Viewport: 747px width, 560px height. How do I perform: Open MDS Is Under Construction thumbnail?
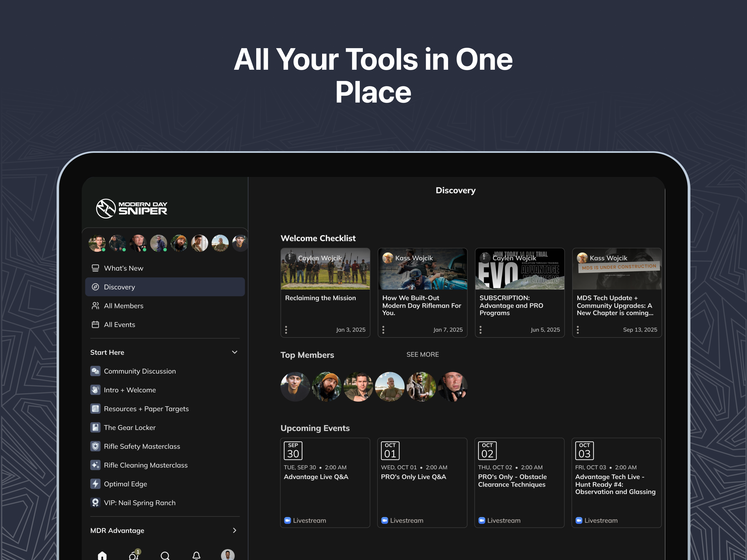[617, 269]
